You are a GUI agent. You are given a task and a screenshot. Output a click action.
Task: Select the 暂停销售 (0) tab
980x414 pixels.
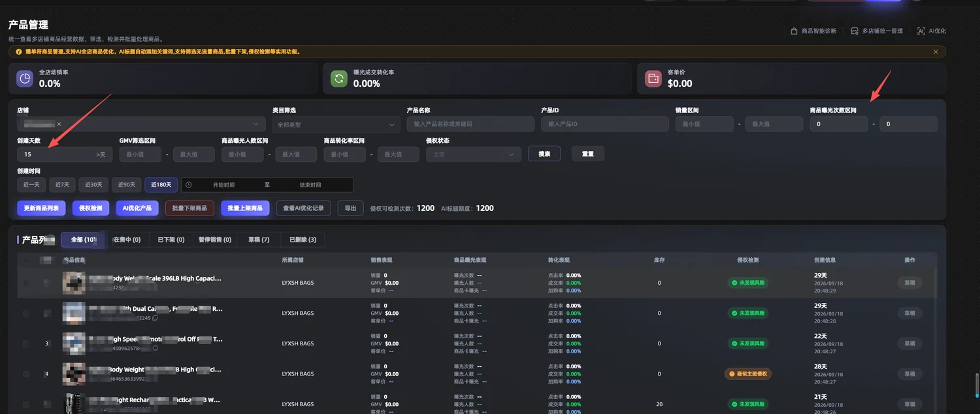point(215,240)
